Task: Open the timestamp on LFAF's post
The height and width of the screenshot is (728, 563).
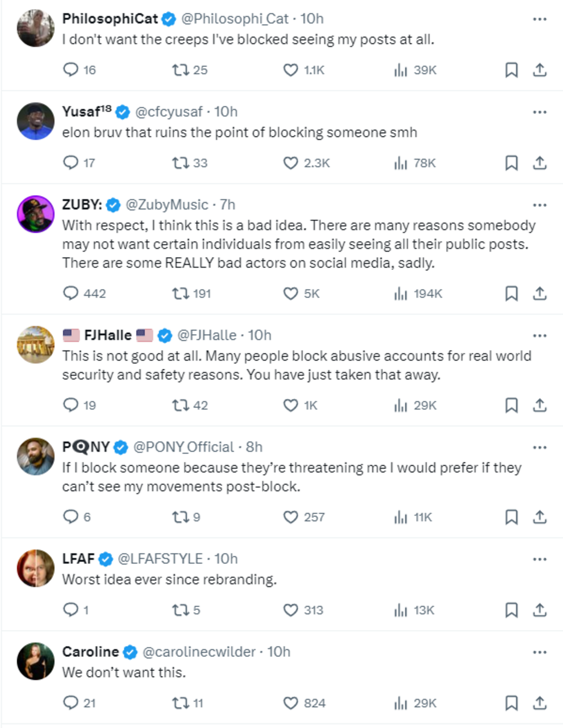Action: tap(226, 559)
